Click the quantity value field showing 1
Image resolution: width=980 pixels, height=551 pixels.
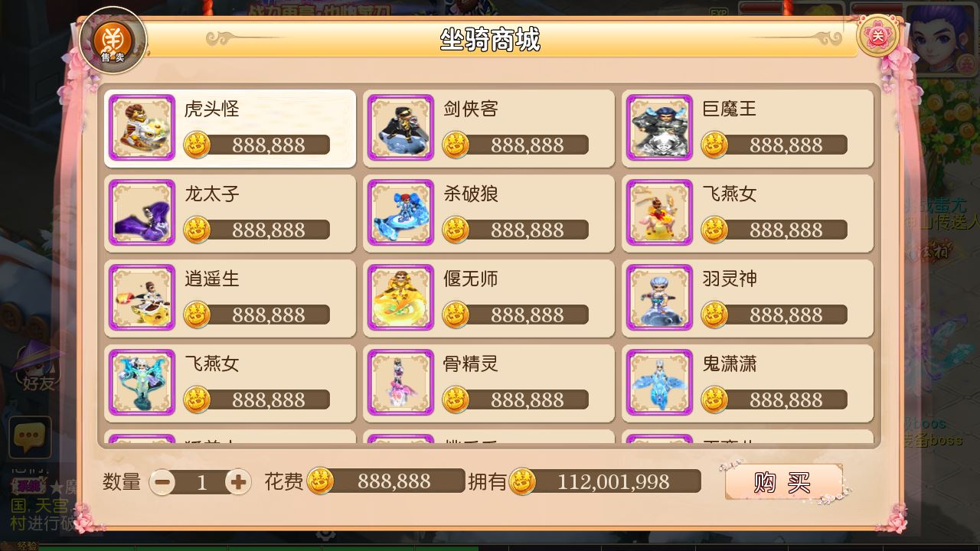tap(201, 482)
